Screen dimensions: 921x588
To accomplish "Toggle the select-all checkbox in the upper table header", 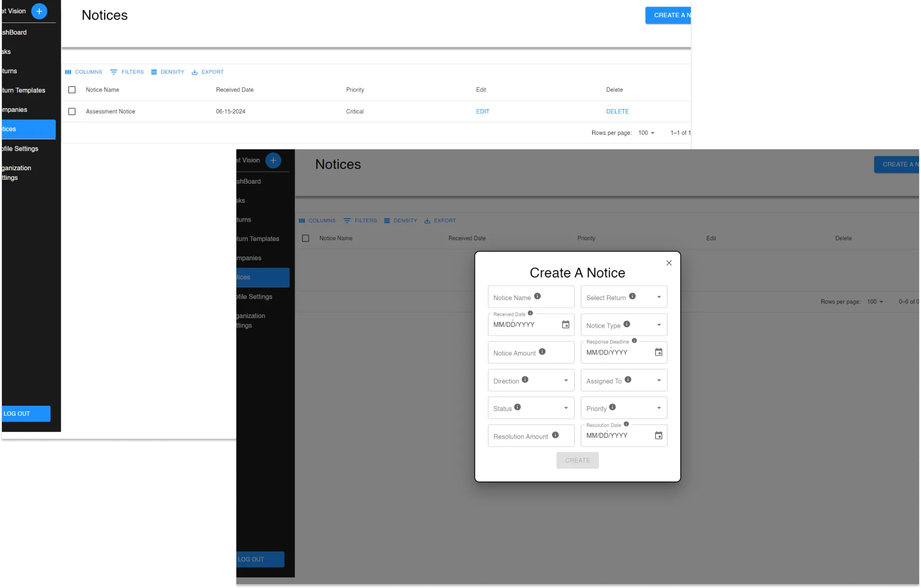I will pos(72,90).
